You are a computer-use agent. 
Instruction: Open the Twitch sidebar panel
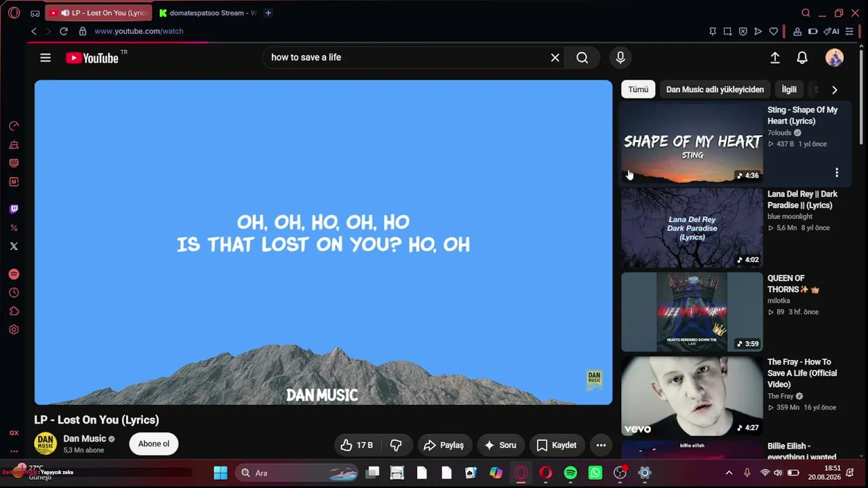point(14,209)
